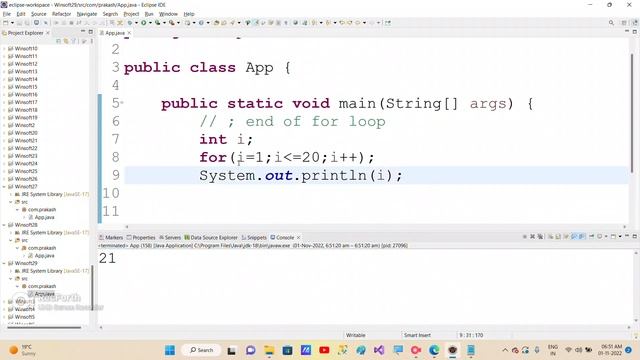Screen dimensions: 640x360
Task: Switch to the Data Source Explorer tab
Action: pyautogui.click(x=211, y=238)
